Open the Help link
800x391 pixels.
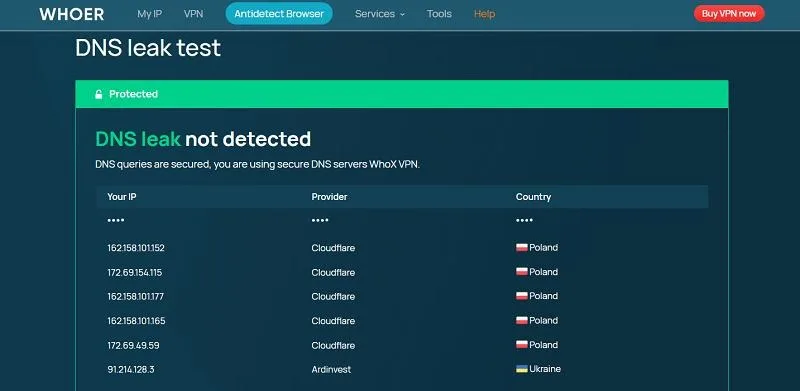pyautogui.click(x=484, y=14)
